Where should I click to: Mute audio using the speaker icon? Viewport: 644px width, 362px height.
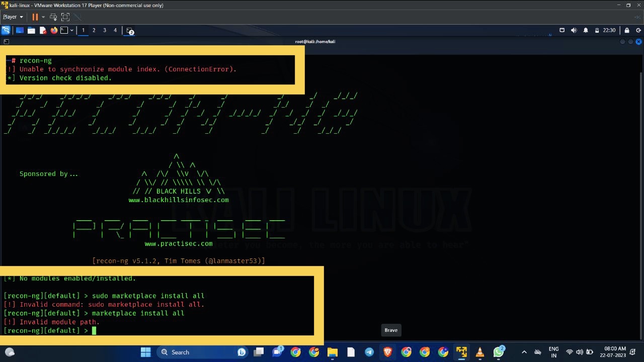click(574, 30)
